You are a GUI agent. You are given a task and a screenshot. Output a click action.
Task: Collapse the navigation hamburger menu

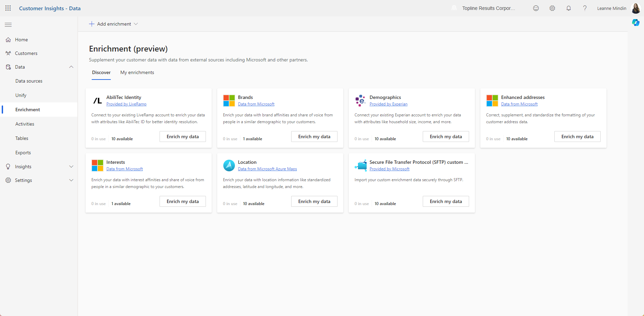pyautogui.click(x=8, y=25)
